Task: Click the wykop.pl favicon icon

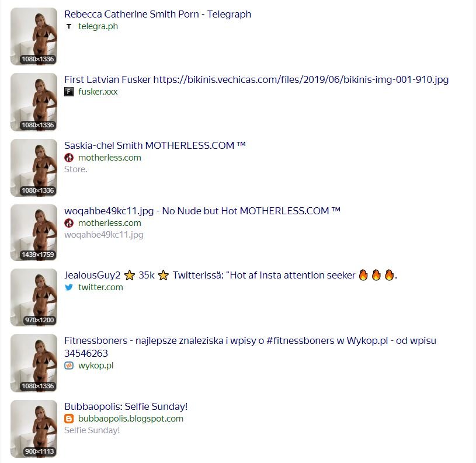Action: tap(69, 365)
